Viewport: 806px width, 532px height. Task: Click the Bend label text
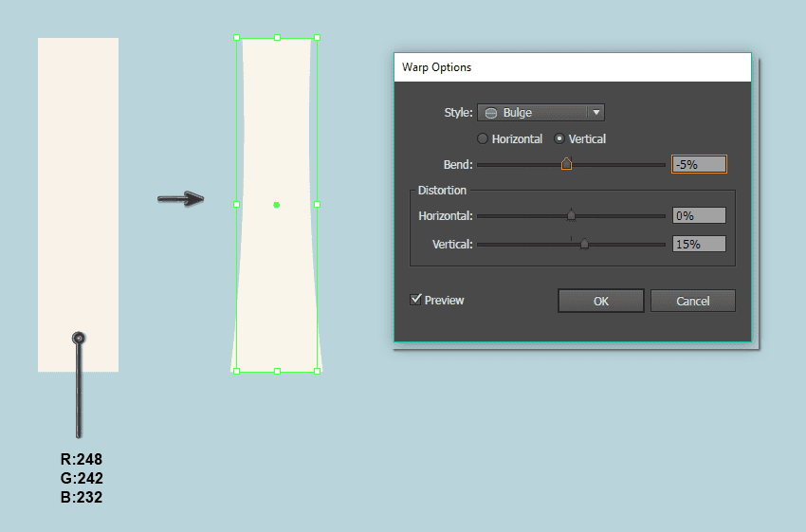point(457,164)
